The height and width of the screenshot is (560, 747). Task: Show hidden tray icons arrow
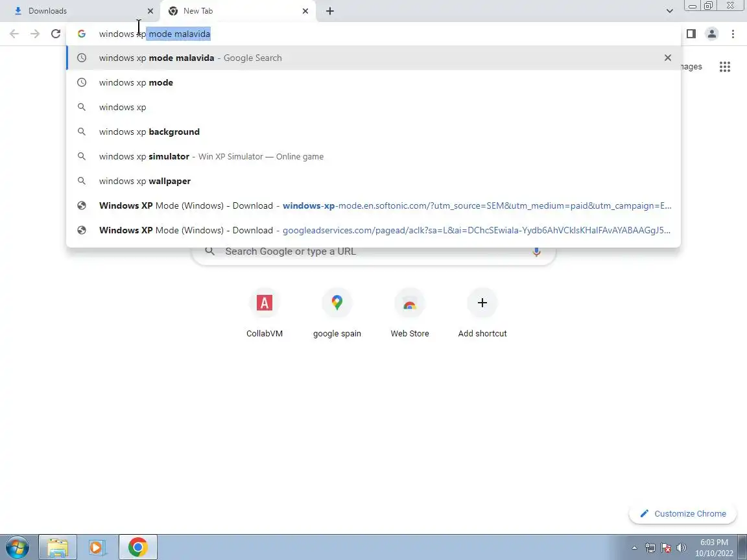click(x=634, y=548)
